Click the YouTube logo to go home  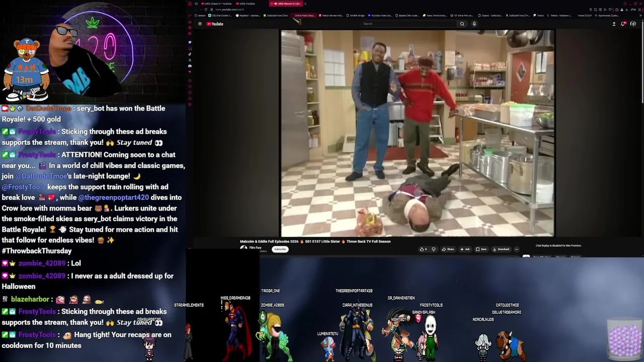click(x=215, y=24)
